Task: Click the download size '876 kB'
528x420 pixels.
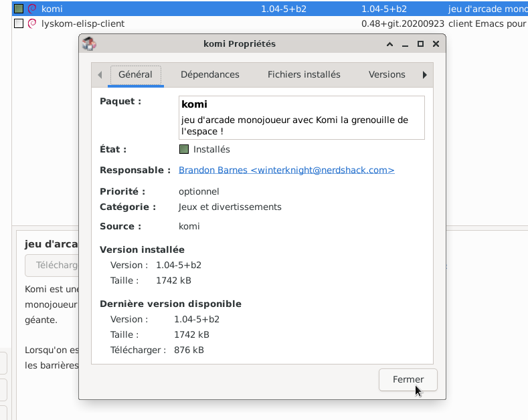Action: point(189,350)
